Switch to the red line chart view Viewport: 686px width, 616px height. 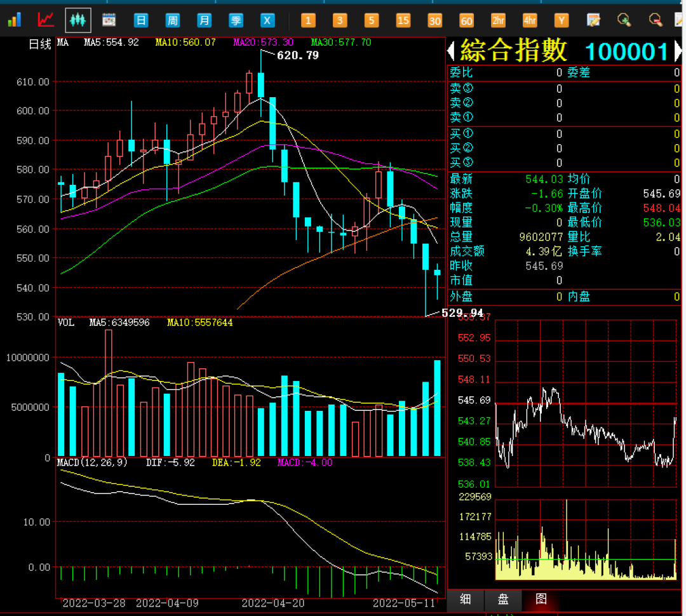[x=46, y=20]
